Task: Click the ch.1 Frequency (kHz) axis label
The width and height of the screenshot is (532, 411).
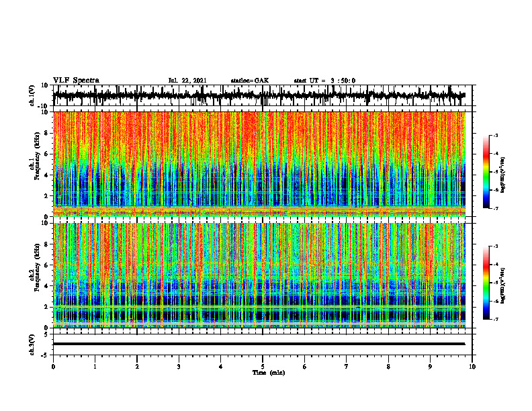Action: (35, 156)
